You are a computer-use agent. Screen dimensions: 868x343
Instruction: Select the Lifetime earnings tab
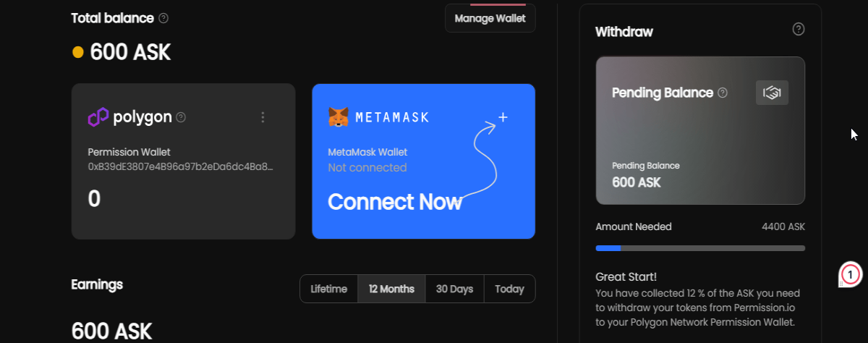(329, 289)
